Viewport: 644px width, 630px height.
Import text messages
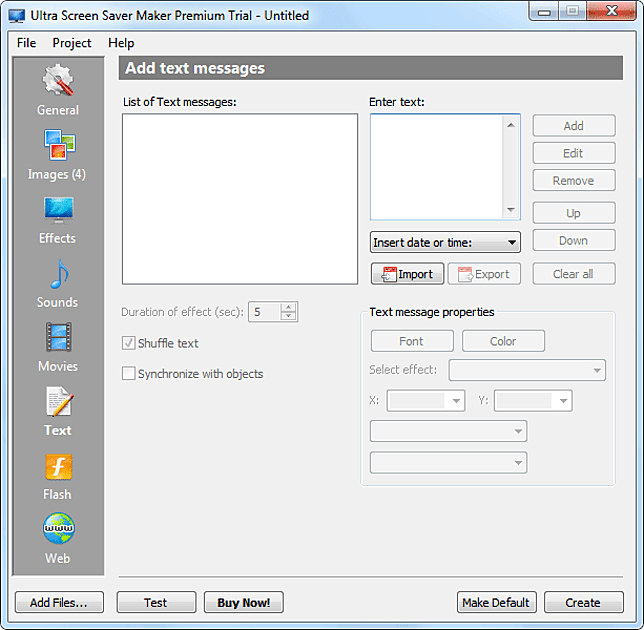click(x=407, y=274)
